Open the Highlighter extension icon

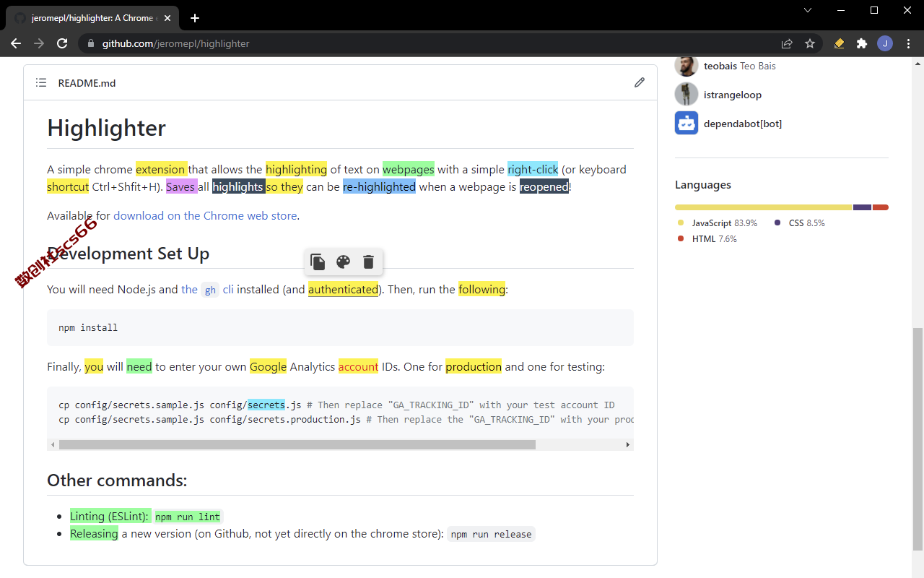click(839, 43)
